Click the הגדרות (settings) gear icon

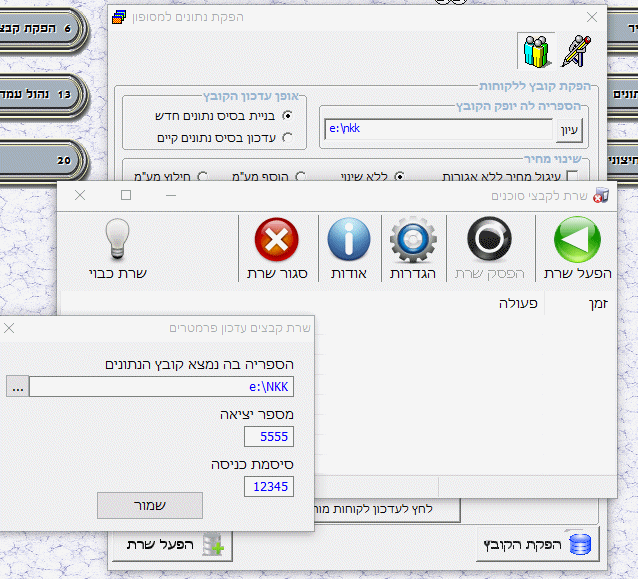click(x=410, y=241)
